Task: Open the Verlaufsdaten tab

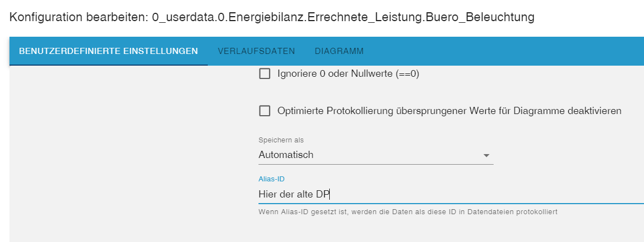Action: click(x=256, y=51)
